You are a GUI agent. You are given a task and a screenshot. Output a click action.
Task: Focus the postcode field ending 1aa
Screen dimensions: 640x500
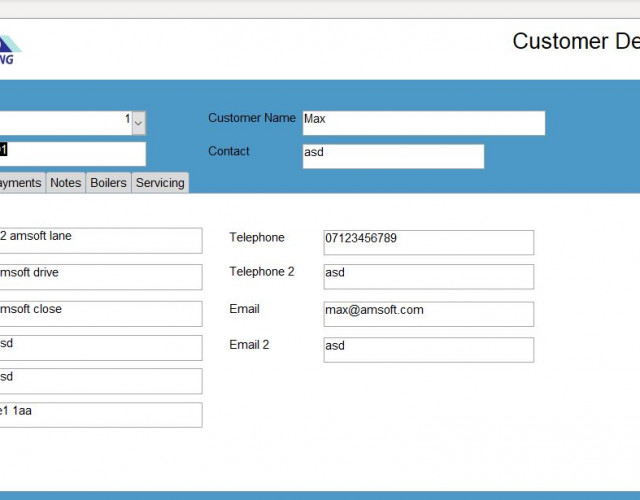click(100, 415)
